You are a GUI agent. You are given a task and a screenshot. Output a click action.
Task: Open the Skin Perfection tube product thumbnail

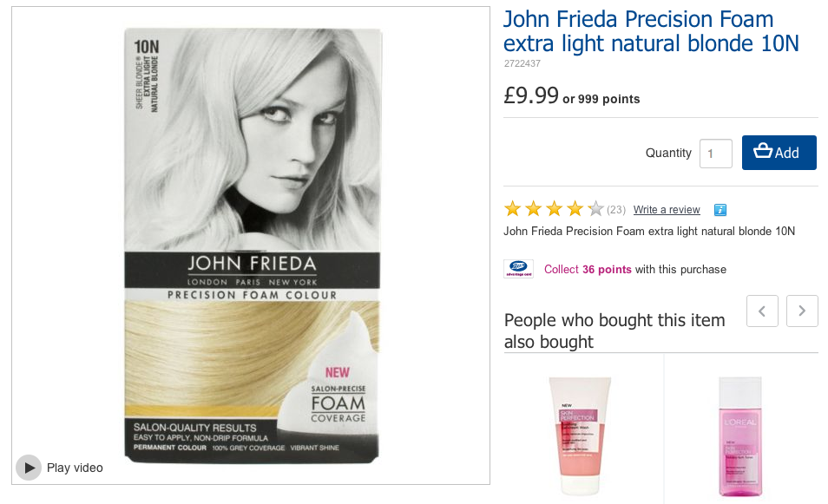point(580,435)
